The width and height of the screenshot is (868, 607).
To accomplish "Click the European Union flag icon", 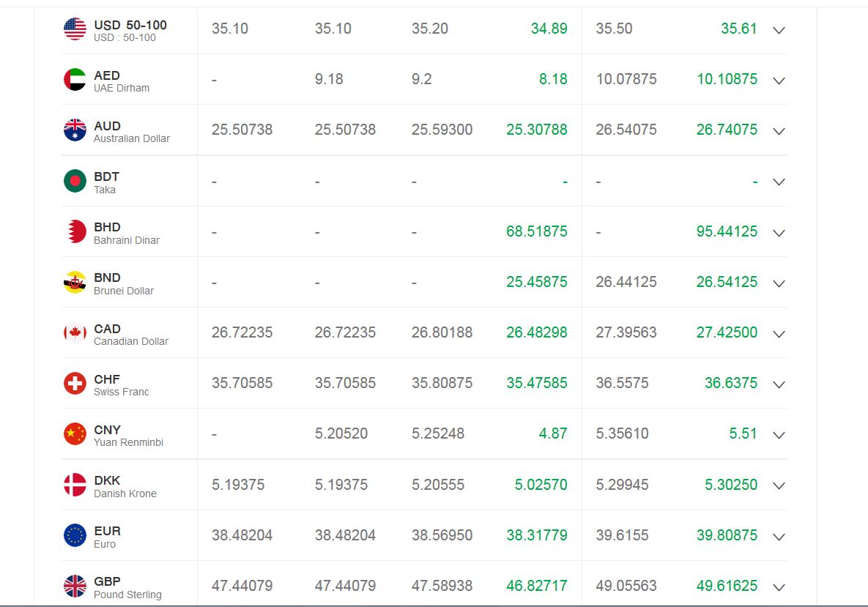I will click(x=75, y=535).
